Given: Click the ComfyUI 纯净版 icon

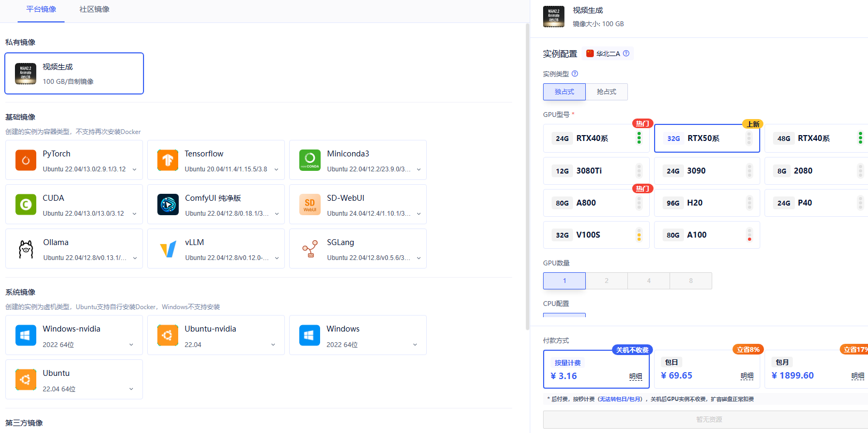Looking at the screenshot, I should tap(168, 204).
